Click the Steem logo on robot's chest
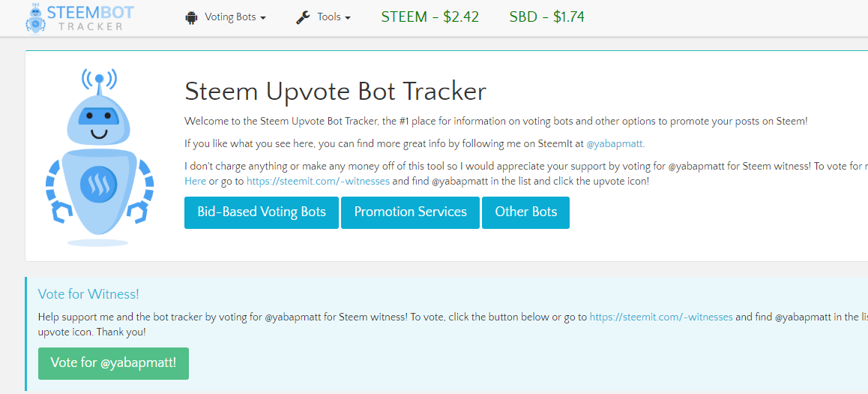Image resolution: width=868 pixels, height=394 pixels. pos(98,184)
